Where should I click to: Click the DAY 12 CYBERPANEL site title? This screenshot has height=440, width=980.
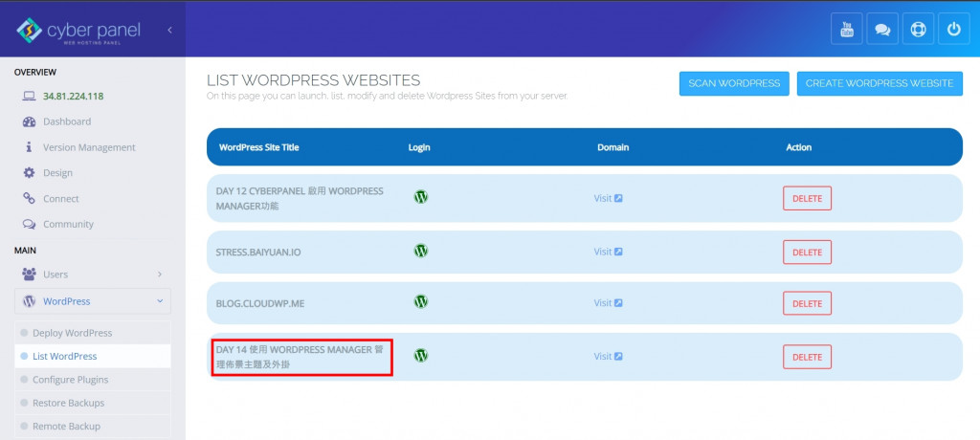(x=300, y=198)
